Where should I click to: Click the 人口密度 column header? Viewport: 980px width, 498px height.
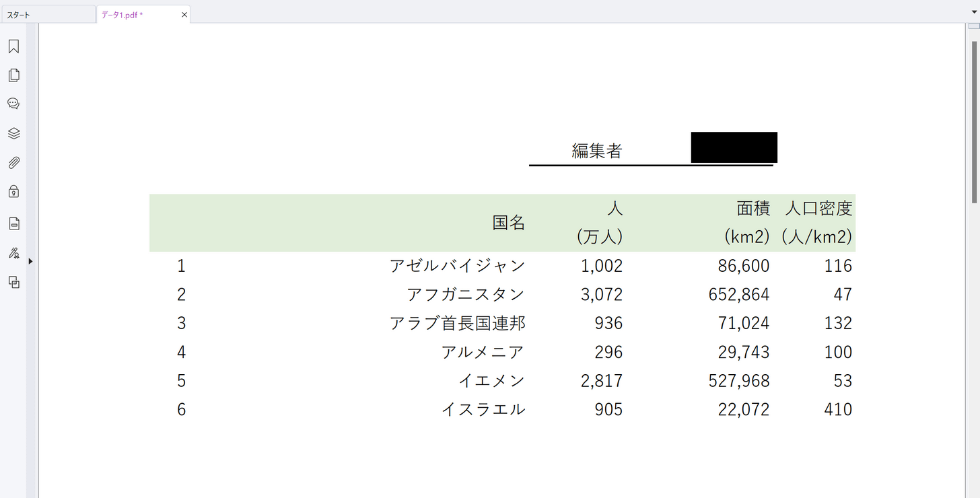coord(818,209)
